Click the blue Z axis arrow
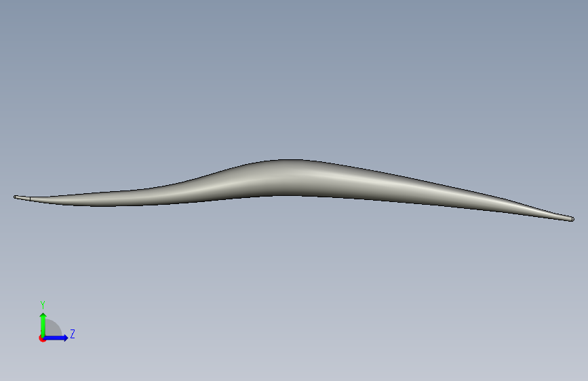588x381 pixels. (x=56, y=338)
